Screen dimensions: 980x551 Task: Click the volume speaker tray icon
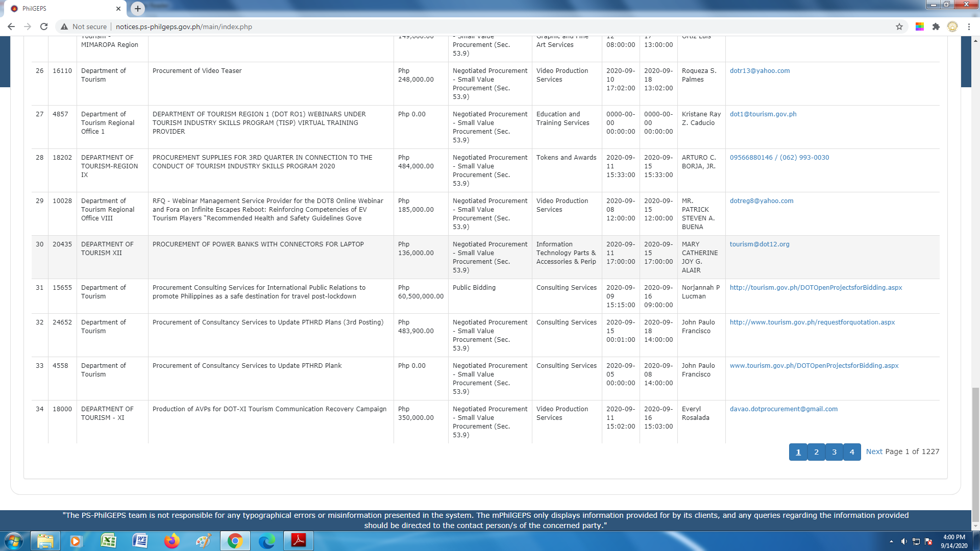point(904,541)
